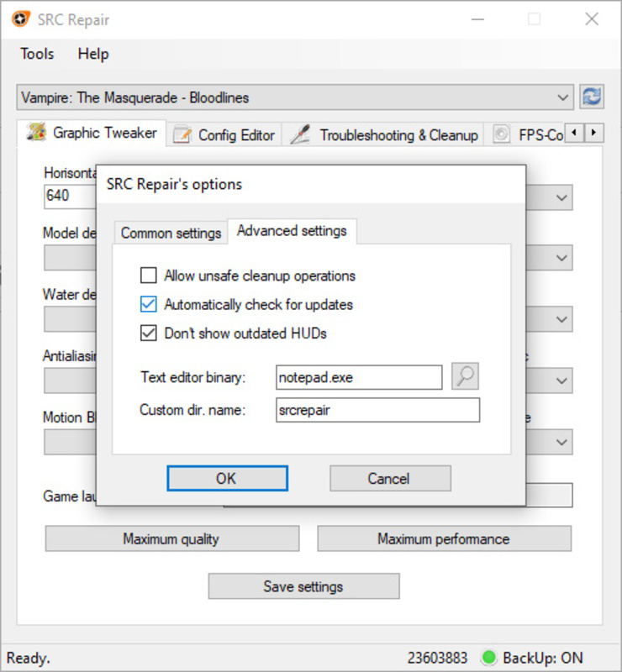The width and height of the screenshot is (622, 672).
Task: Confirm options with OK button
Action: 227,478
